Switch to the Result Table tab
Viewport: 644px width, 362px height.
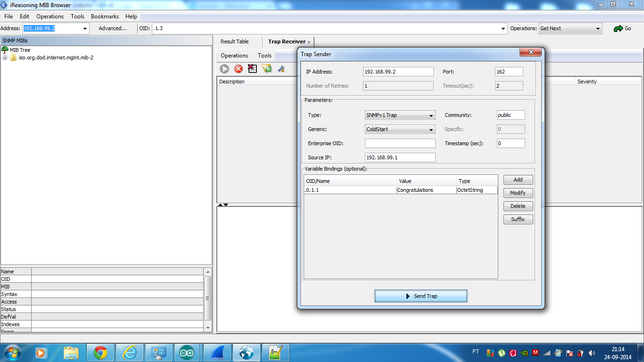(x=234, y=41)
